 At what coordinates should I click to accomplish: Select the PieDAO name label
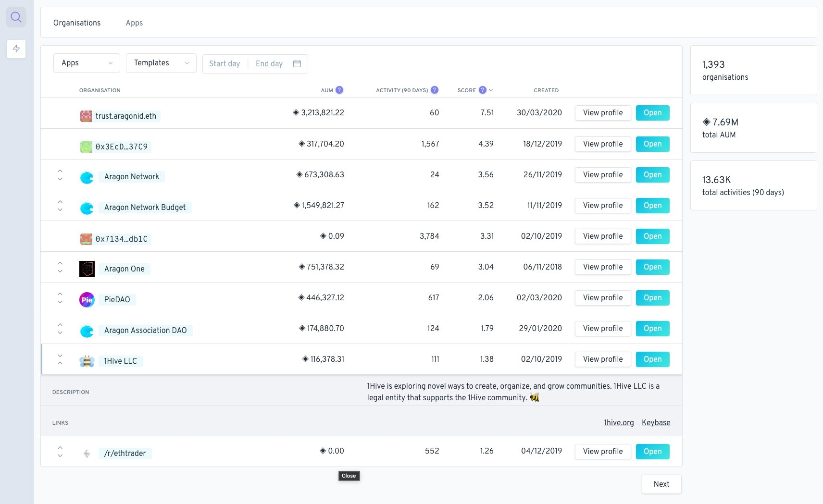coord(117,300)
